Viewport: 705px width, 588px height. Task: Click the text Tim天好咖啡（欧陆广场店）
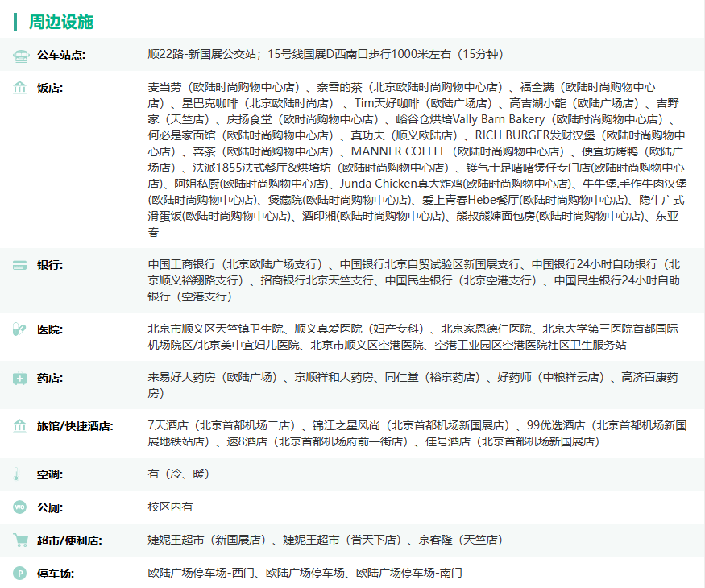pyautogui.click(x=425, y=103)
